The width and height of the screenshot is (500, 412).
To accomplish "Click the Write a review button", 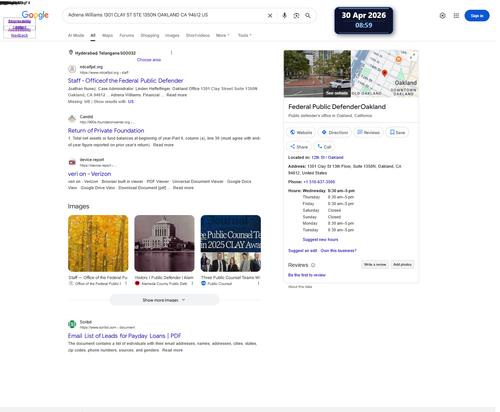I will (375, 264).
